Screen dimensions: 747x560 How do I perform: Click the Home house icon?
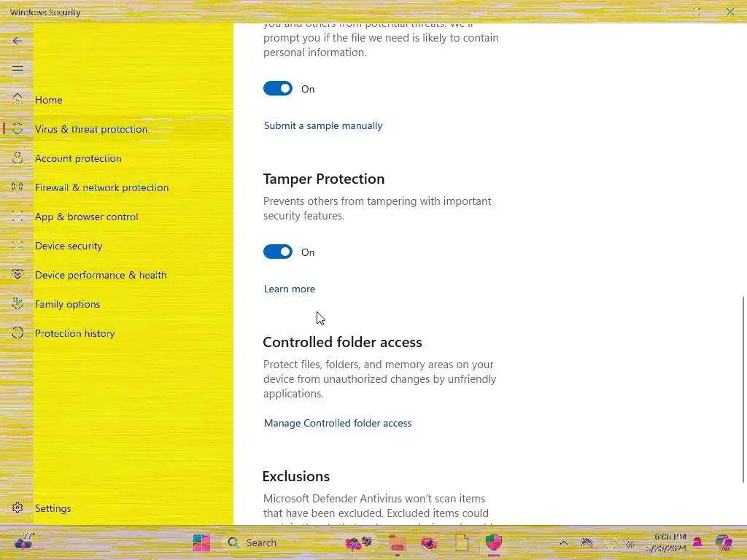pos(18,99)
